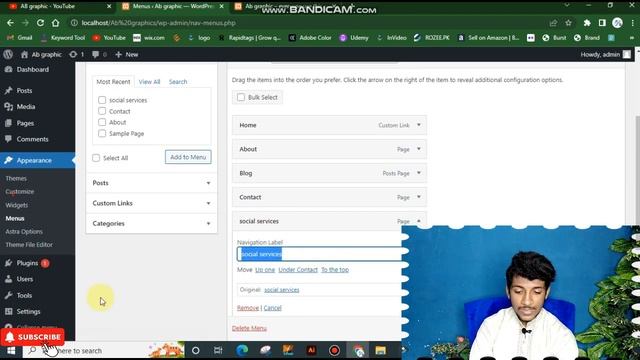This screenshot has width=640, height=360.
Task: Switch to the Search tab
Action: [178, 82]
